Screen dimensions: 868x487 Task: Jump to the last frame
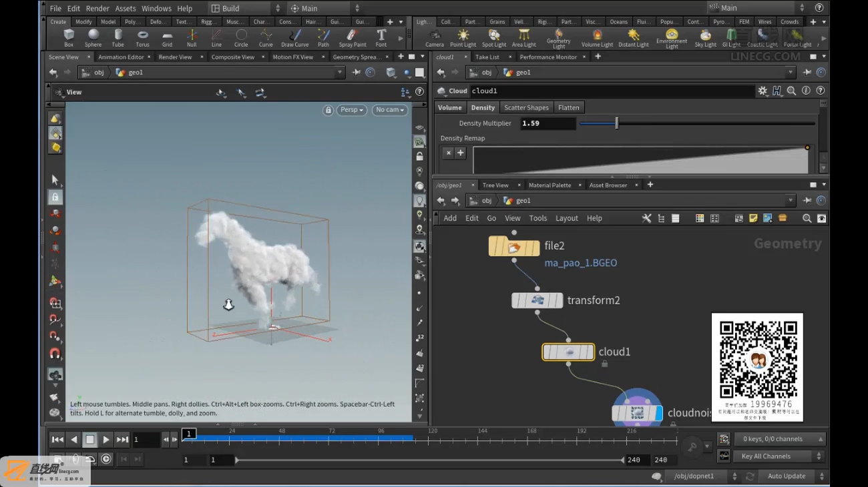click(x=122, y=440)
